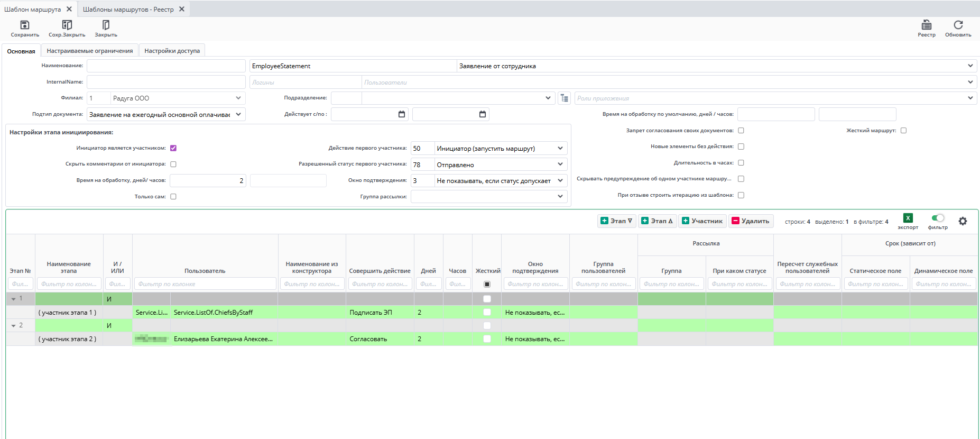Click the department tree icon next to Подразделение
The height and width of the screenshot is (439, 980).
tap(565, 98)
